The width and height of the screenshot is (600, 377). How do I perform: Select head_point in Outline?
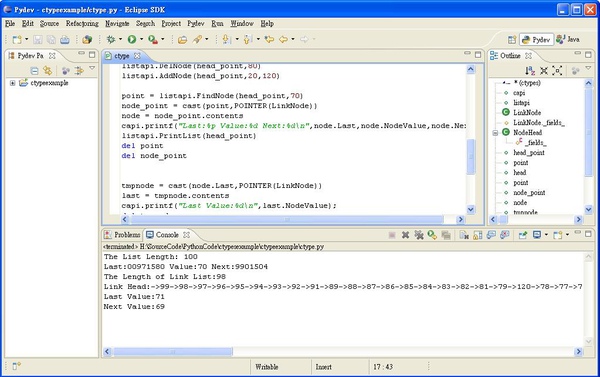[529, 153]
